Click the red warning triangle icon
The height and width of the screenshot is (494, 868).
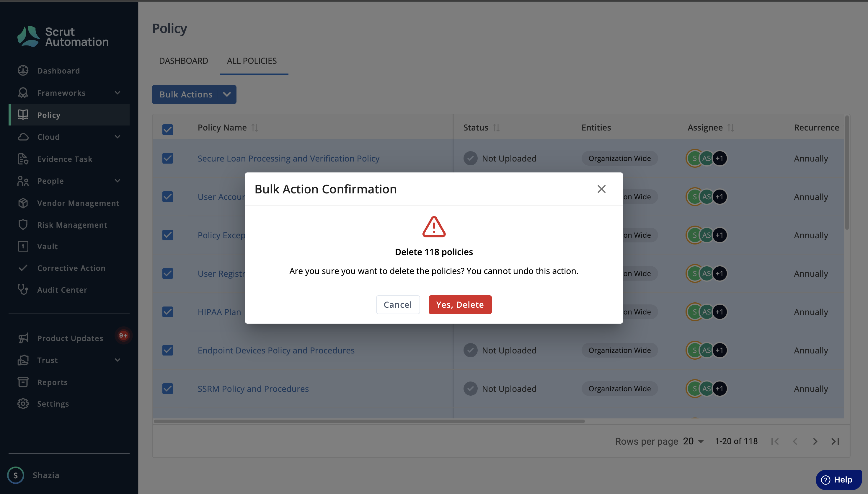434,227
